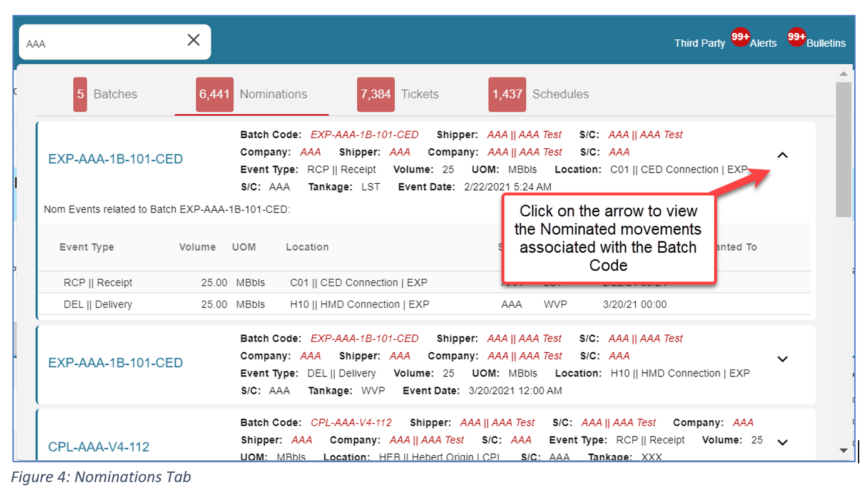The width and height of the screenshot is (868, 494).
Task: Open EXP-AAA-1B-101-CED title on the Delivery card
Action: (116, 363)
